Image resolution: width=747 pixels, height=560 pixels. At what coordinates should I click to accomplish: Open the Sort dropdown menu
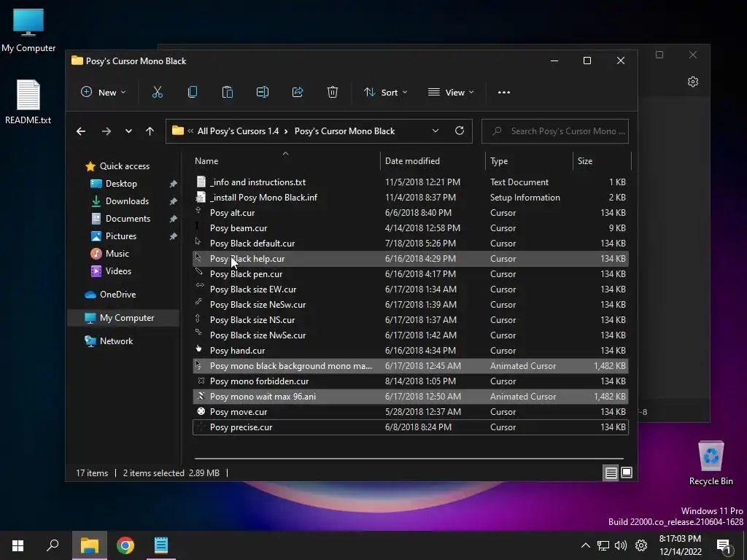(x=385, y=93)
